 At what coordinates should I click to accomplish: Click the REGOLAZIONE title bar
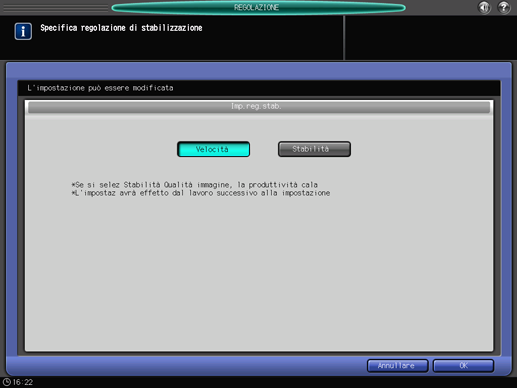258,8
